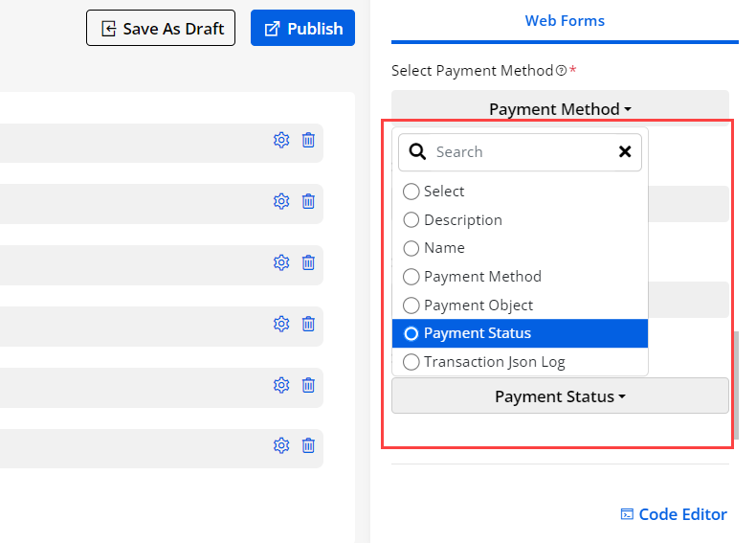Click the gear icon in the first row

coord(280,140)
